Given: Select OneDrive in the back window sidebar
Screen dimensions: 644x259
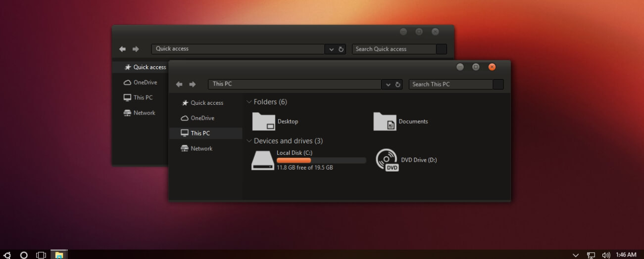Looking at the screenshot, I should tap(140, 83).
